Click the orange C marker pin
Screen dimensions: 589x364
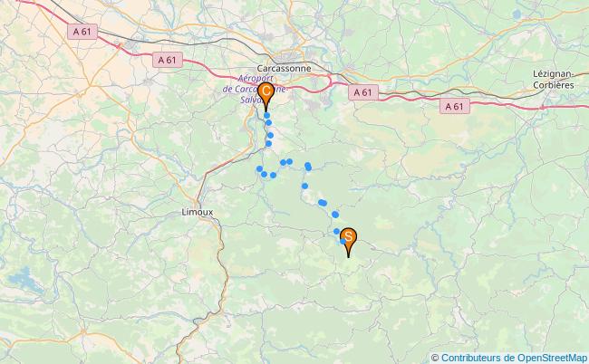(x=266, y=96)
